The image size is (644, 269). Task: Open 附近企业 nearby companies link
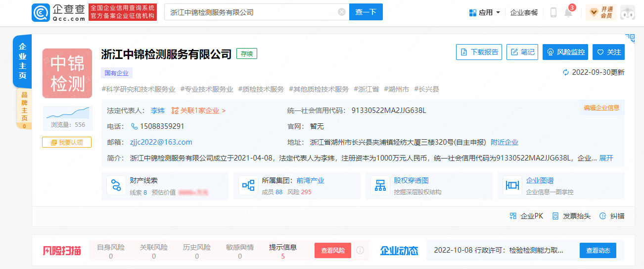pos(505,142)
